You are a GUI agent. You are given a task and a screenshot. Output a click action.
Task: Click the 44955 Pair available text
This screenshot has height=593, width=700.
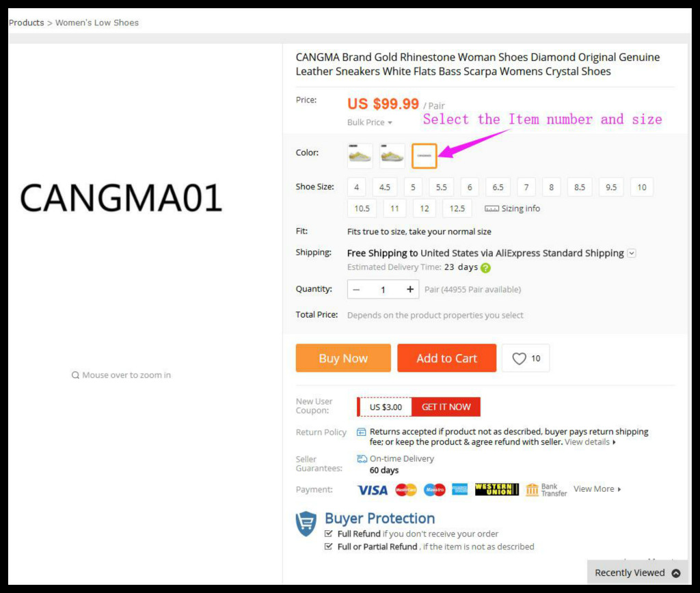(473, 290)
